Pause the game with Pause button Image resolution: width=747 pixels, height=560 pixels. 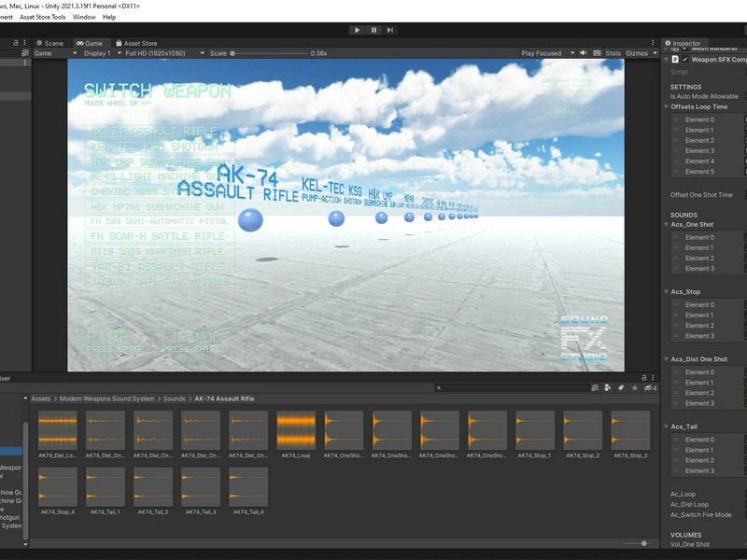click(373, 30)
